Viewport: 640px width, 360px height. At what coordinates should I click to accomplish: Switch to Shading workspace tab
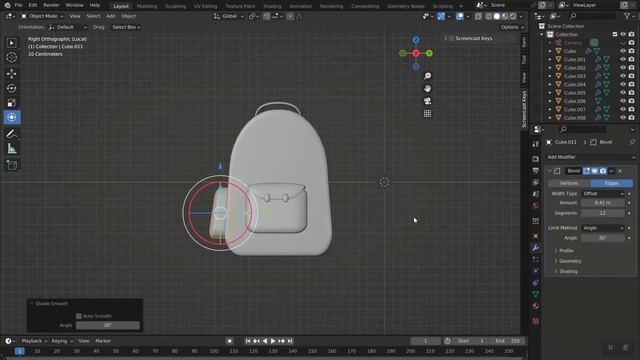tap(272, 6)
